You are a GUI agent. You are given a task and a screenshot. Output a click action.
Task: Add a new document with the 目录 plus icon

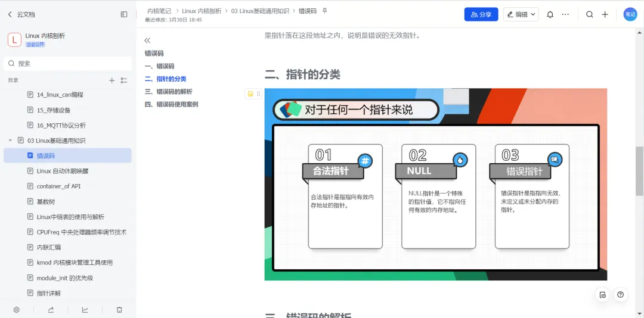coord(112,80)
